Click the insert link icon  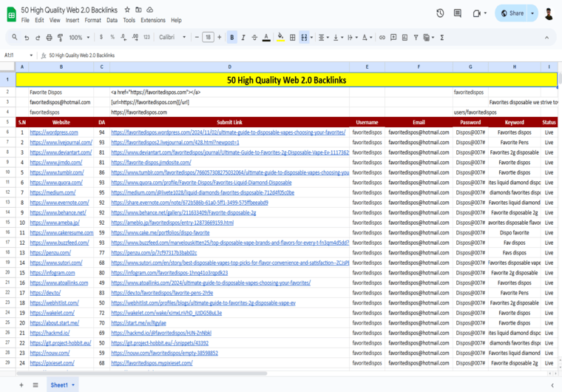pos(382,37)
